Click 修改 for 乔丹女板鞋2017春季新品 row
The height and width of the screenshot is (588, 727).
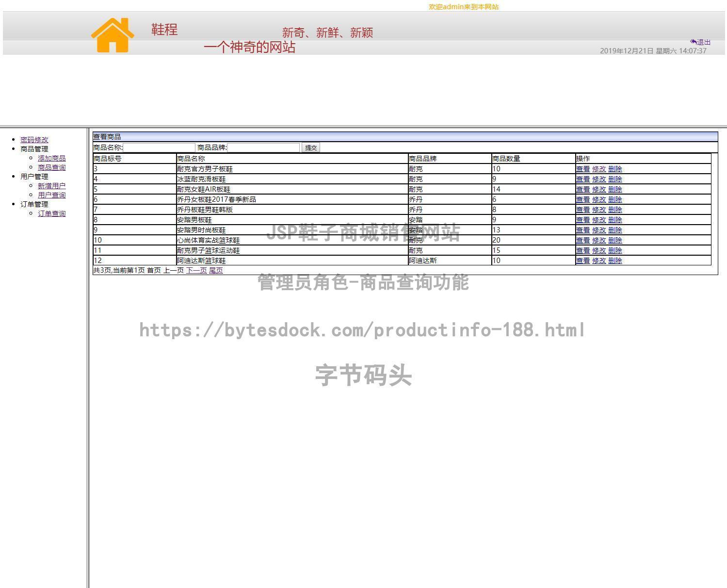click(x=599, y=199)
